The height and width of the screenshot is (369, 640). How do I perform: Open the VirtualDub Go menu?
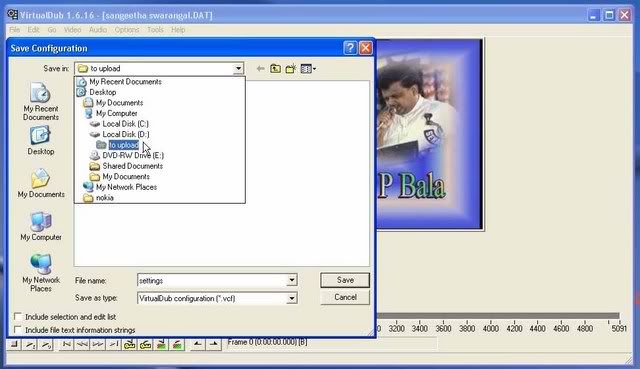[52, 30]
